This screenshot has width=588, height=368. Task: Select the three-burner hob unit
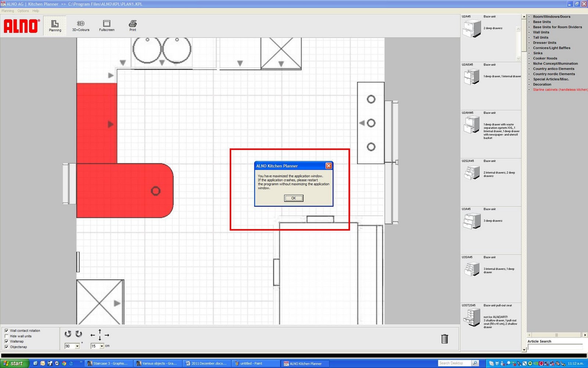tap(371, 123)
